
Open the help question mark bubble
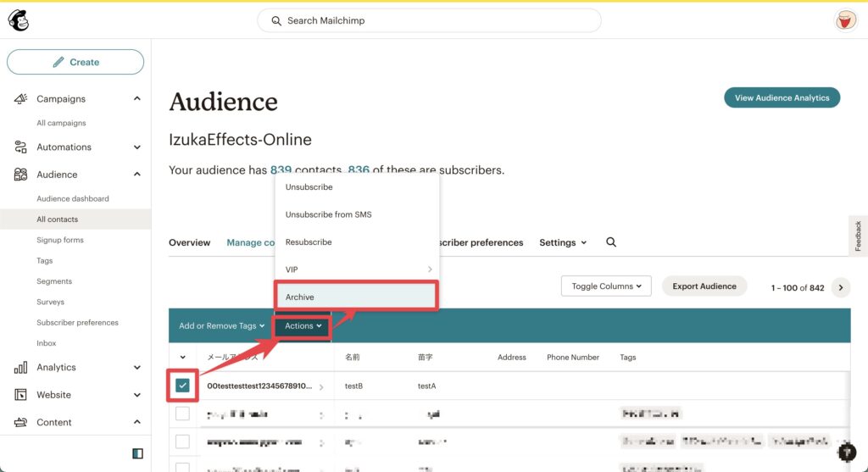click(847, 453)
